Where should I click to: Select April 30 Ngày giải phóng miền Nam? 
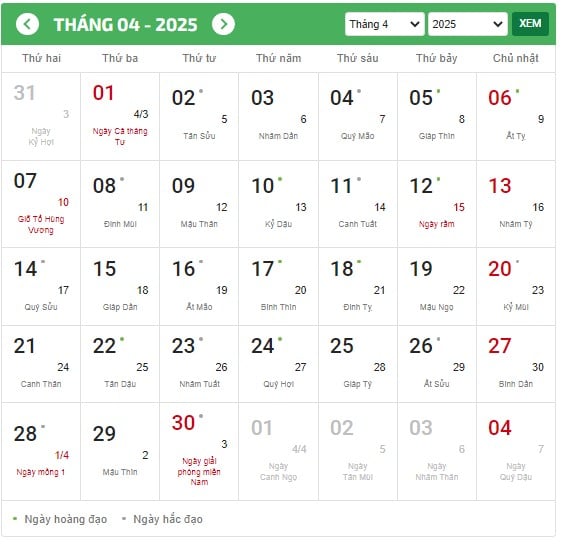[199, 451]
